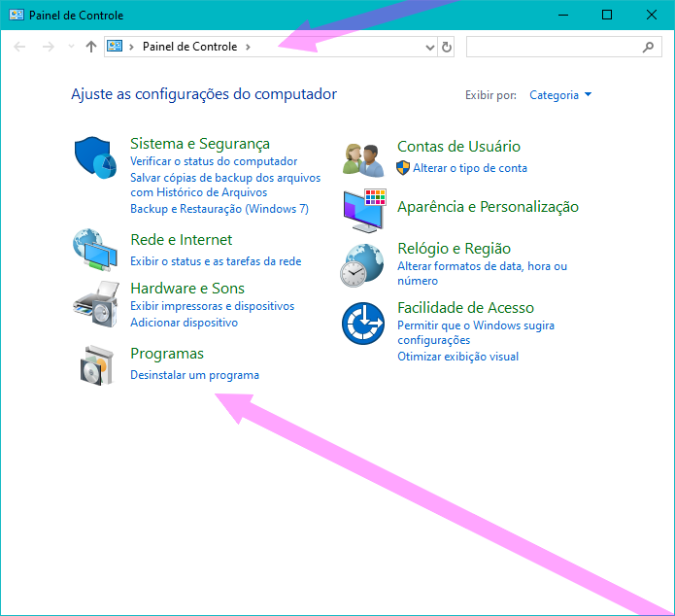Click Desinstalar um programa

coord(194,375)
